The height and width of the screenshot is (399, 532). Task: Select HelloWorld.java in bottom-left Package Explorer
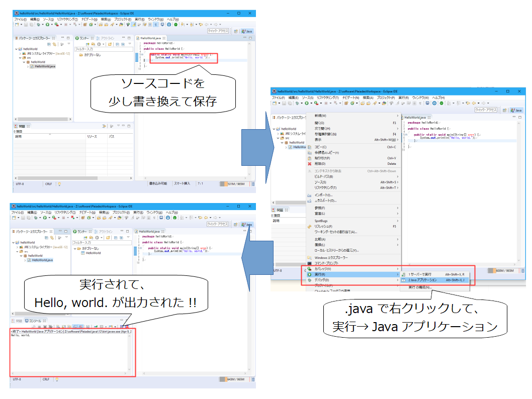pos(40,260)
